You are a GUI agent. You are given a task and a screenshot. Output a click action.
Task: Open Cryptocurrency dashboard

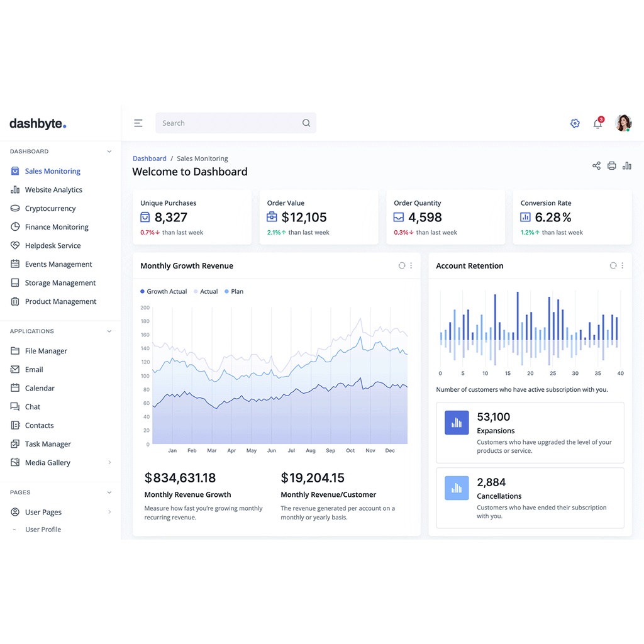[x=50, y=208]
